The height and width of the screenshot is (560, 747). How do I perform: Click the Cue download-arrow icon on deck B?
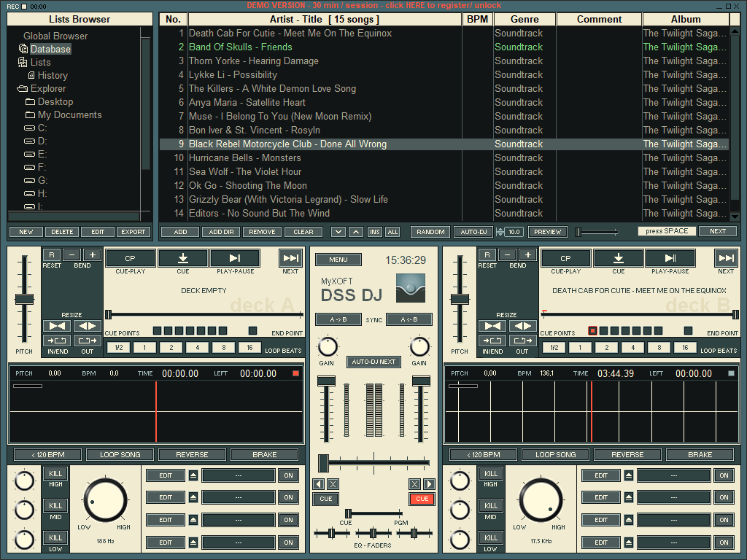[x=619, y=258]
